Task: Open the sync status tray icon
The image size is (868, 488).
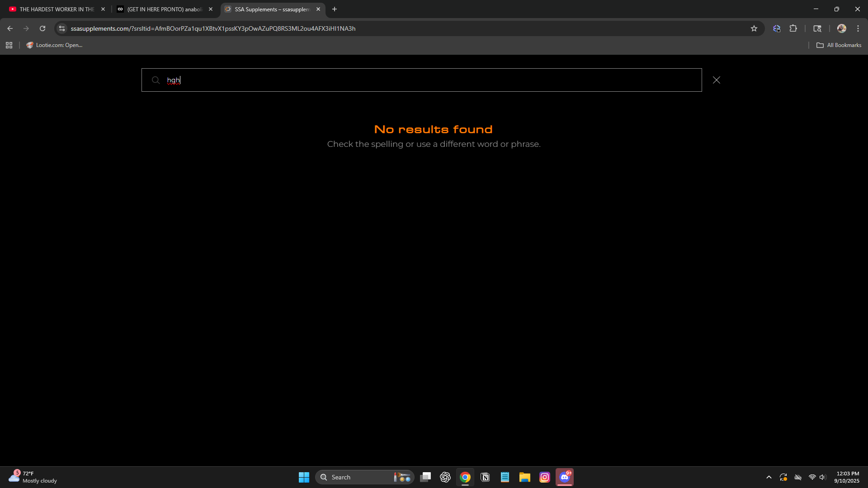Action: point(783,477)
